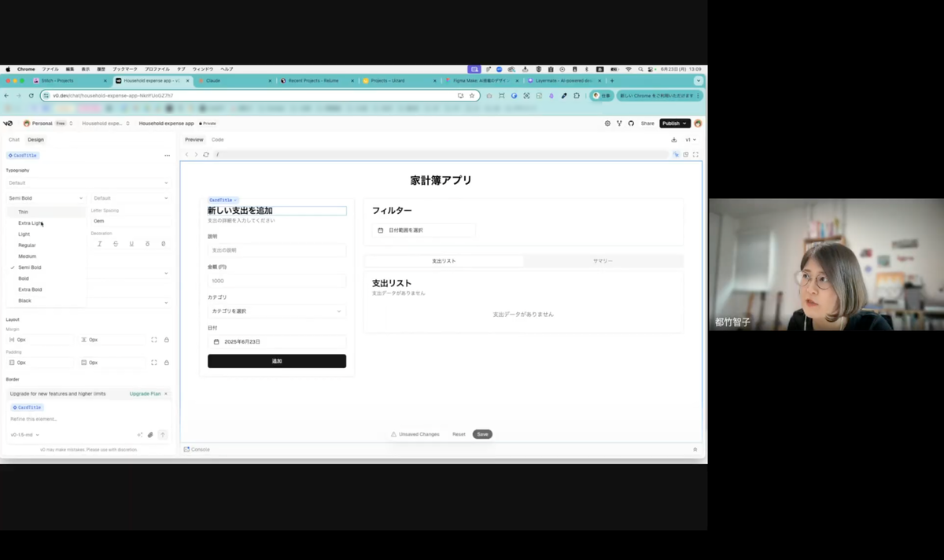
Task: Select Extra Bold font weight
Action: [x=46, y=289]
